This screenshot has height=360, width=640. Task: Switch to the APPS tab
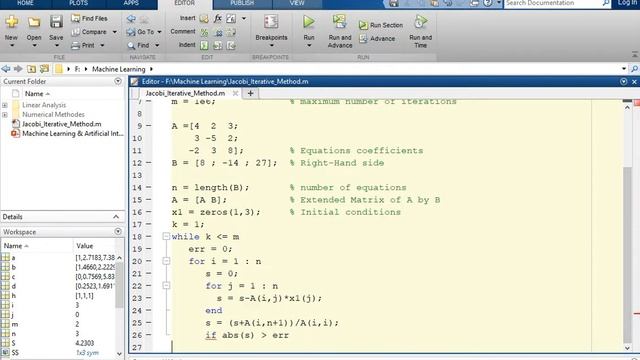coord(131,3)
